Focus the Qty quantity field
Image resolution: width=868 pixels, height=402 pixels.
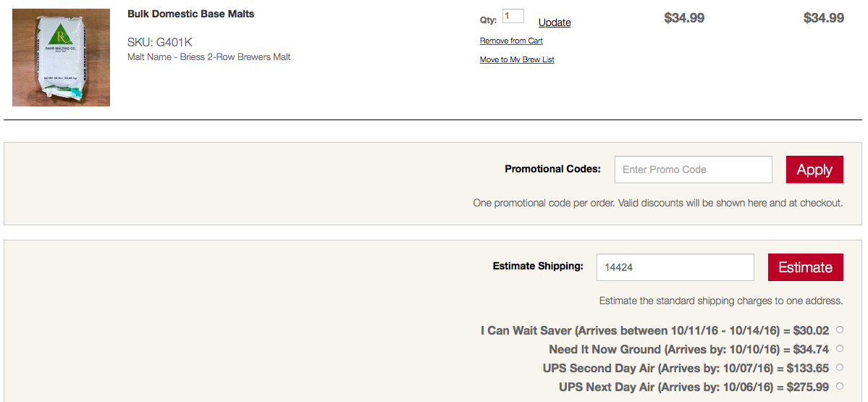pos(513,16)
